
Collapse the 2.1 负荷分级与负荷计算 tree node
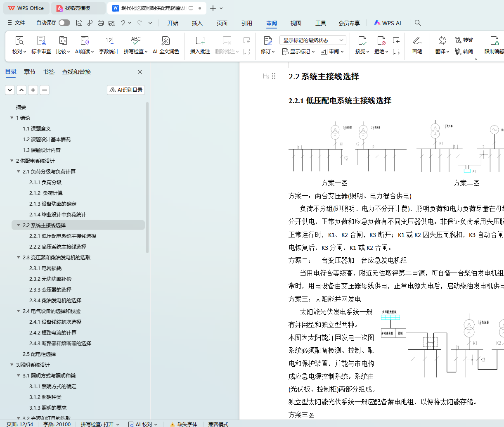point(19,171)
